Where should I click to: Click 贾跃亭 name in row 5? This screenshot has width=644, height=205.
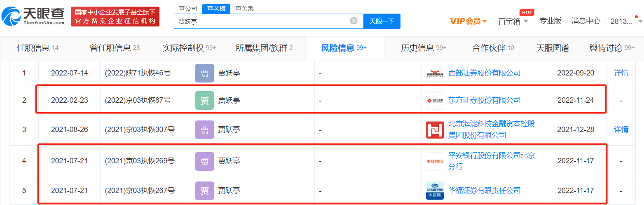tap(229, 191)
